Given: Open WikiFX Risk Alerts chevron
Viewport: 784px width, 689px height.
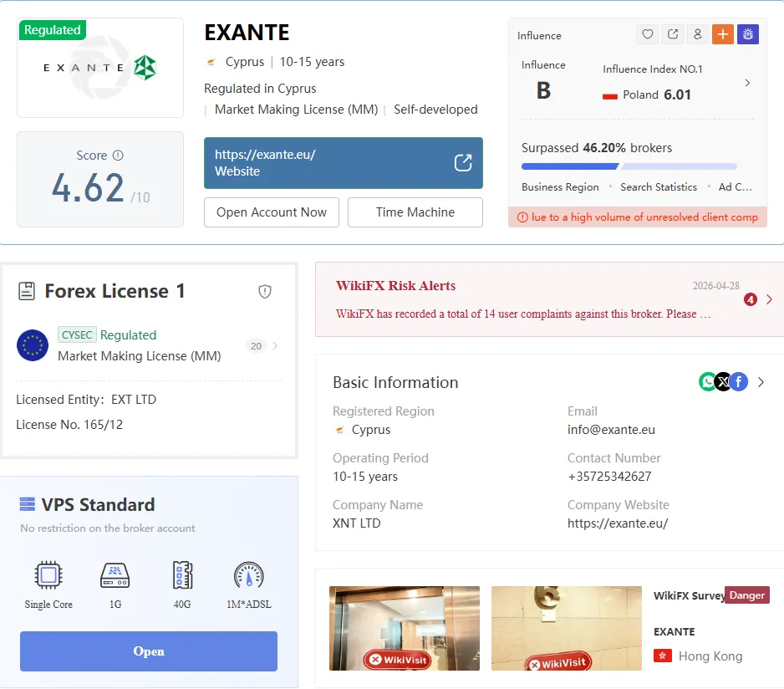Looking at the screenshot, I should coord(769,299).
